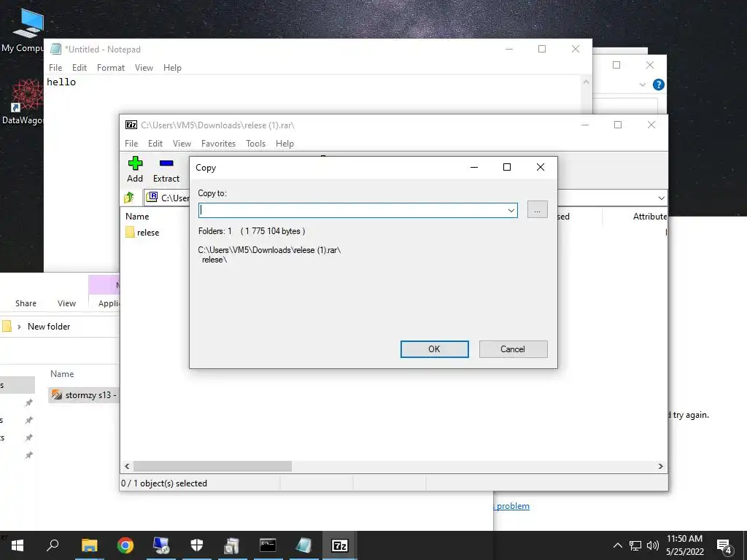Open Notepad Edit menu

[79, 68]
